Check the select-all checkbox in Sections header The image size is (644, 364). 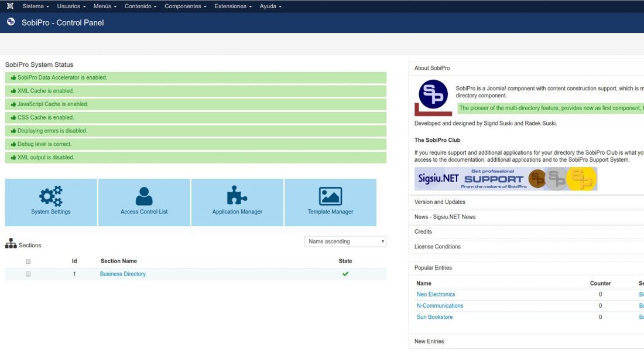click(28, 261)
